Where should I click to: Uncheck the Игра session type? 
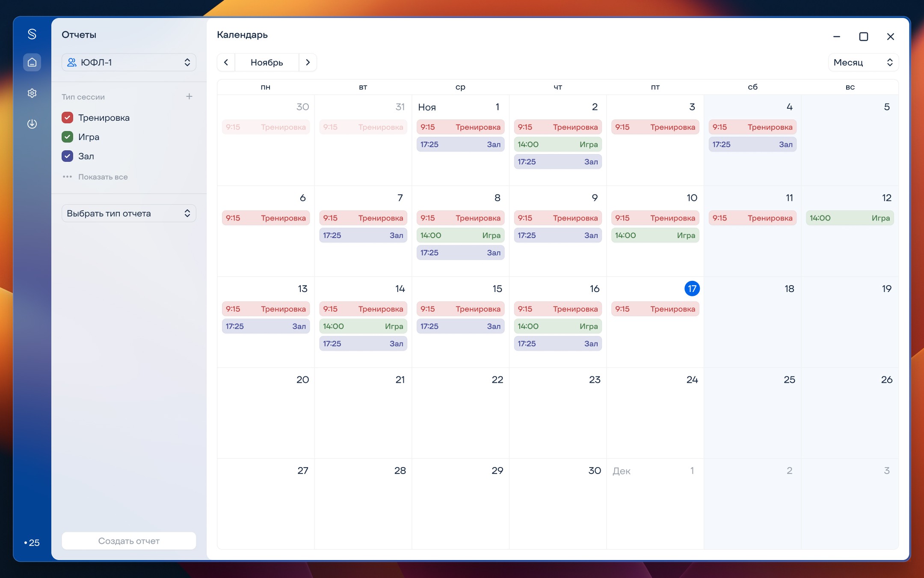click(x=67, y=137)
